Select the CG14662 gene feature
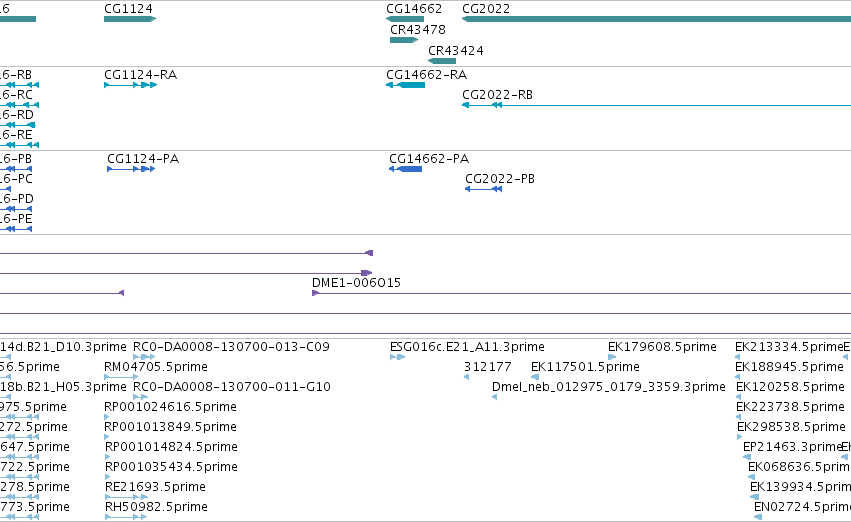851x522 pixels. 405,19
